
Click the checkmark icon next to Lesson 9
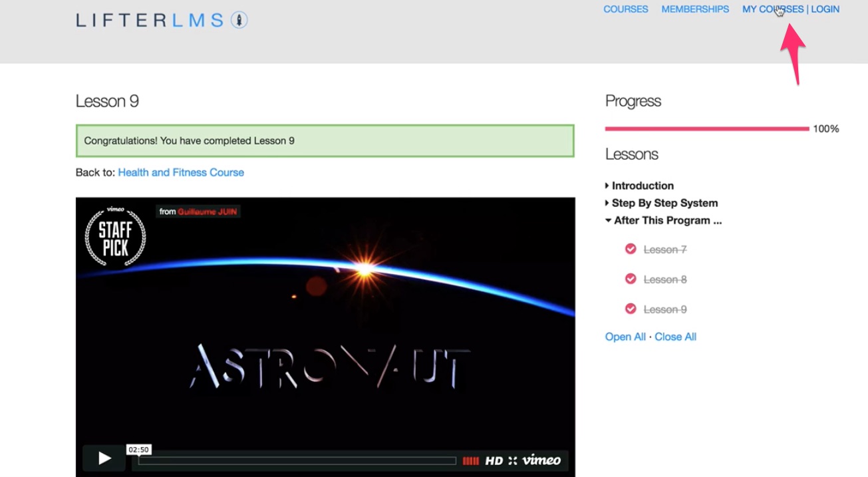pos(631,309)
